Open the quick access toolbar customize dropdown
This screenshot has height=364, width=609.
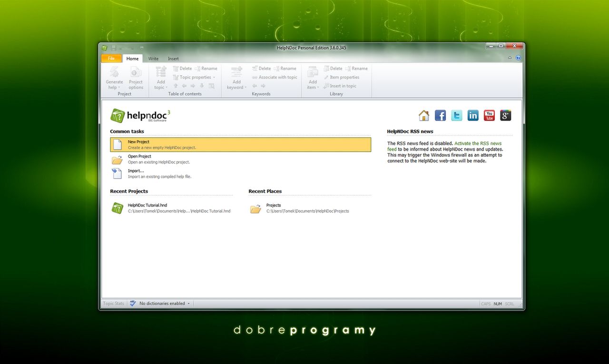pos(142,48)
